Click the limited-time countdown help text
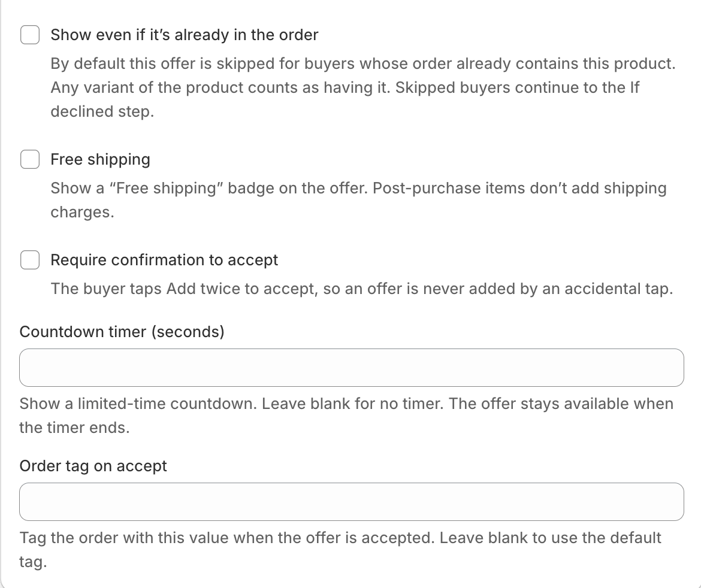This screenshot has height=588, width=701. tap(346, 416)
